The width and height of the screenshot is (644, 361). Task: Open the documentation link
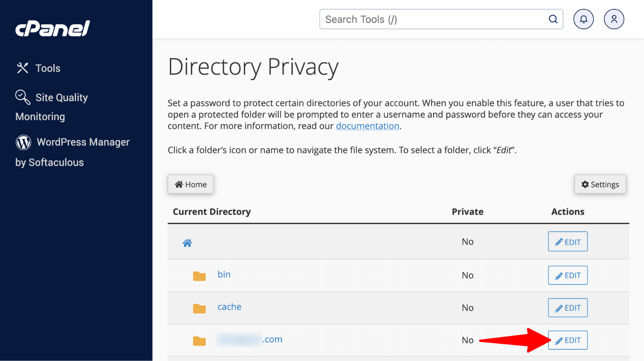tap(367, 126)
